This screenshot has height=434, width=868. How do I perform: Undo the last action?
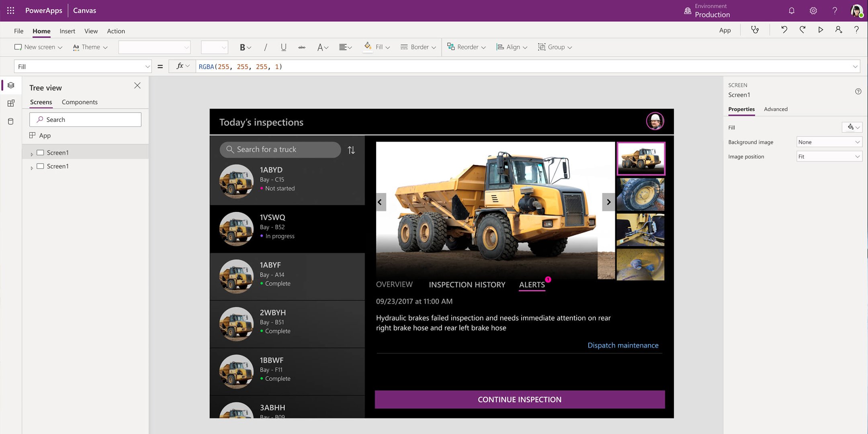784,30
